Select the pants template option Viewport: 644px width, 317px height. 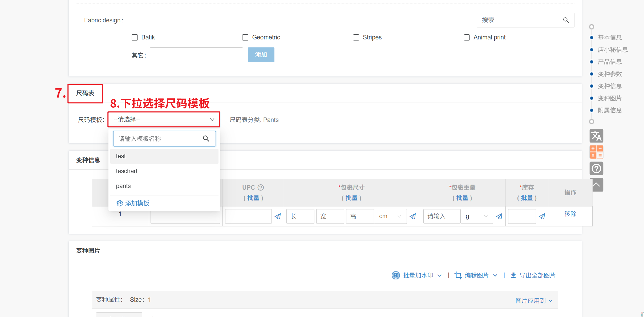[123, 186]
